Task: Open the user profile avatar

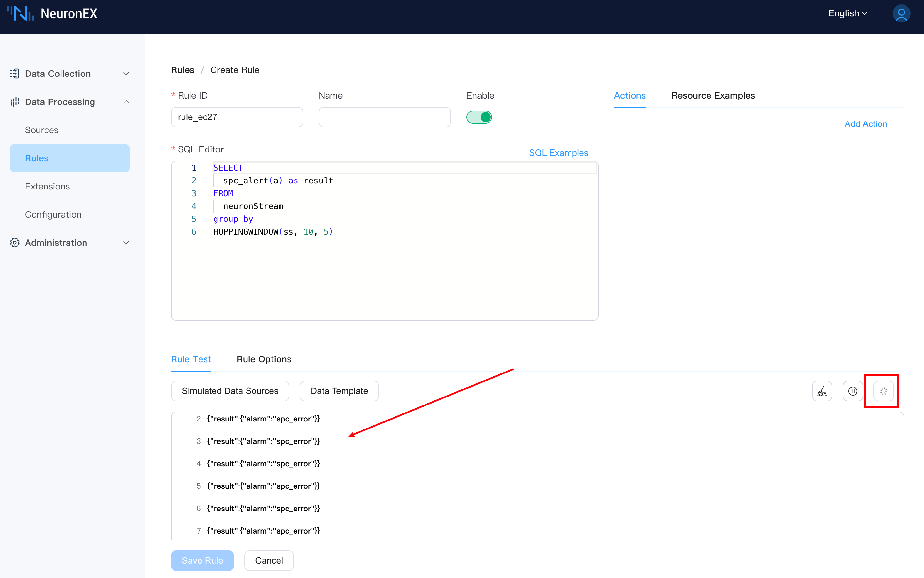Action: click(901, 14)
